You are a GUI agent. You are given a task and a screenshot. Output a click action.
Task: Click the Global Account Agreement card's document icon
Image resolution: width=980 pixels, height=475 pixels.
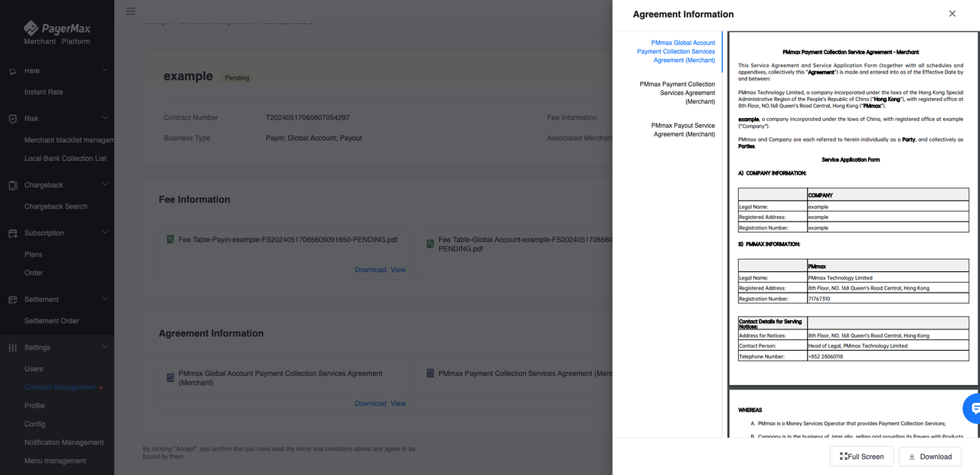pyautogui.click(x=171, y=378)
